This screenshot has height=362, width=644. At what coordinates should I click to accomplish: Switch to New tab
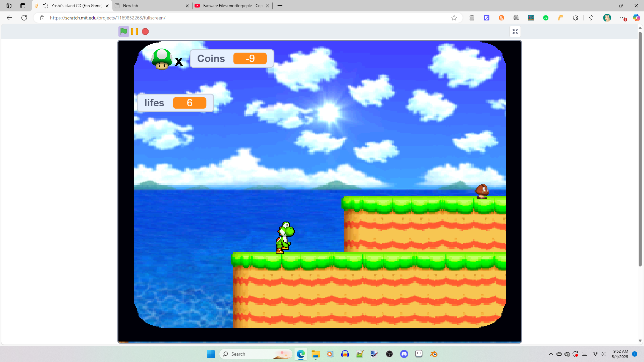(x=153, y=6)
